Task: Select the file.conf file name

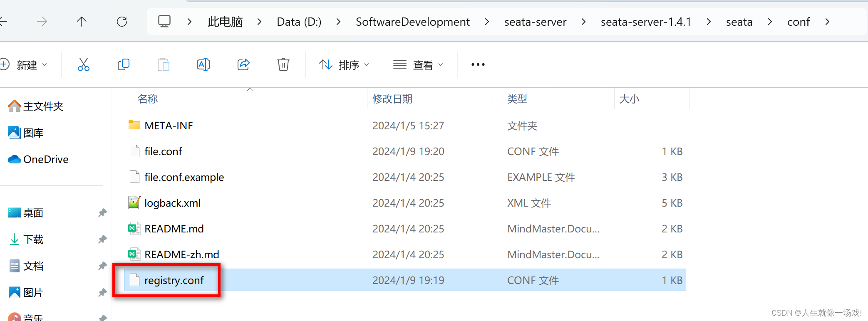Action: click(x=163, y=151)
